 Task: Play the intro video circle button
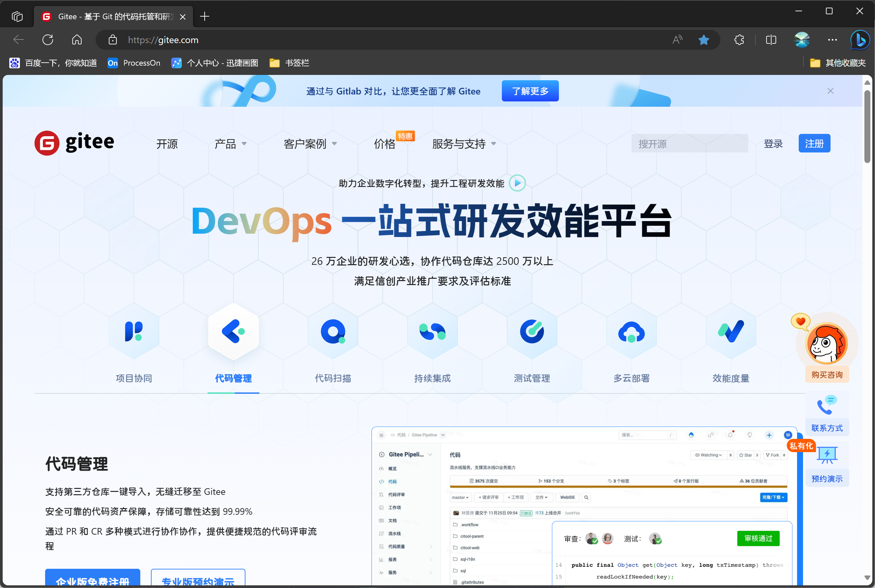pyautogui.click(x=517, y=183)
